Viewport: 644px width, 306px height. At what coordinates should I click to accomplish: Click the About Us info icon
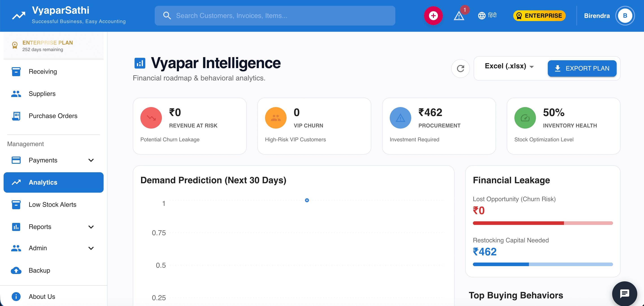pyautogui.click(x=16, y=297)
